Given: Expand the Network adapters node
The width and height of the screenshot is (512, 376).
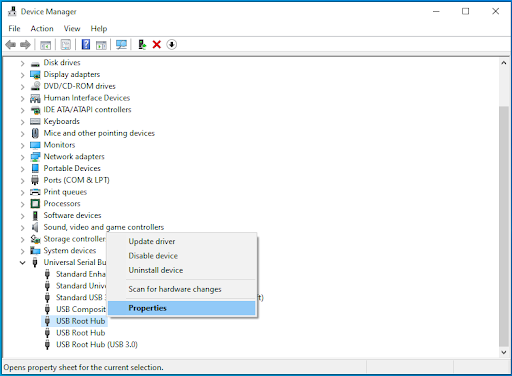Looking at the screenshot, I should tap(22, 157).
